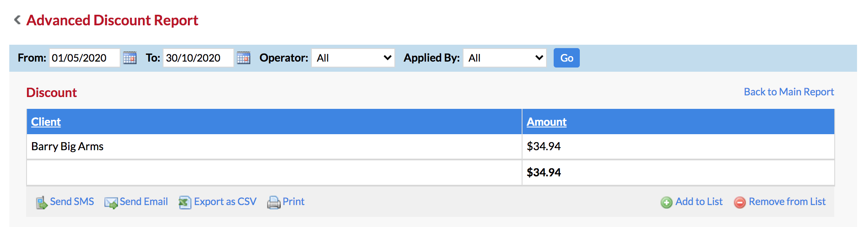Click the blue Go button
Image resolution: width=868 pixels, height=227 pixels.
[566, 58]
